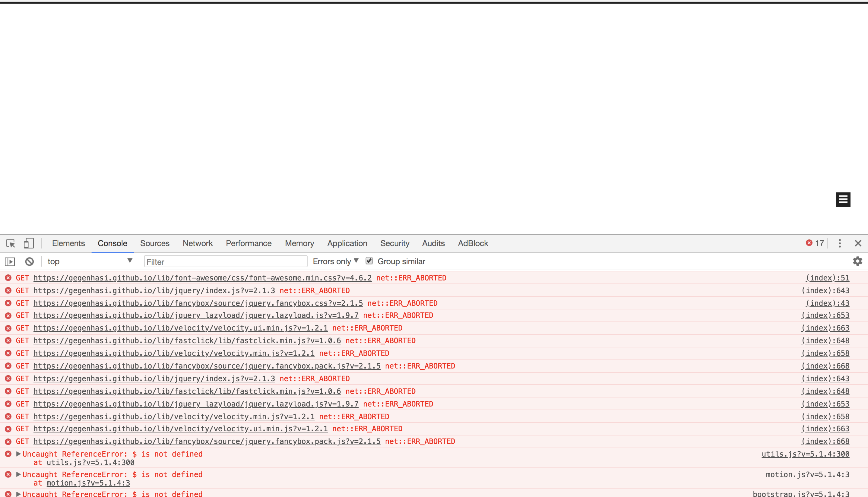
Task: Open the Application tab
Action: point(347,243)
